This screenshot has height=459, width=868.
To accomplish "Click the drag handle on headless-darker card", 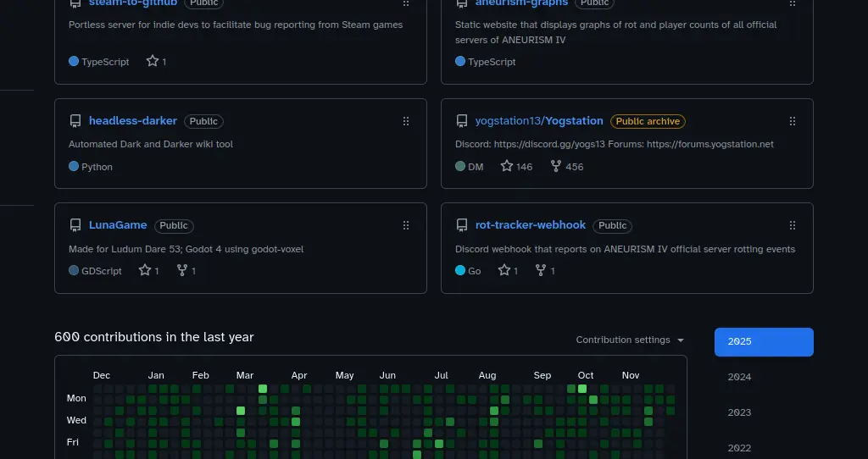I will pyautogui.click(x=406, y=121).
